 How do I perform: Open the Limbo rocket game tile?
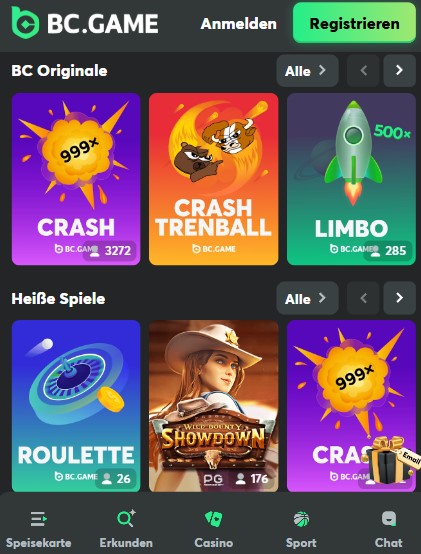351,179
